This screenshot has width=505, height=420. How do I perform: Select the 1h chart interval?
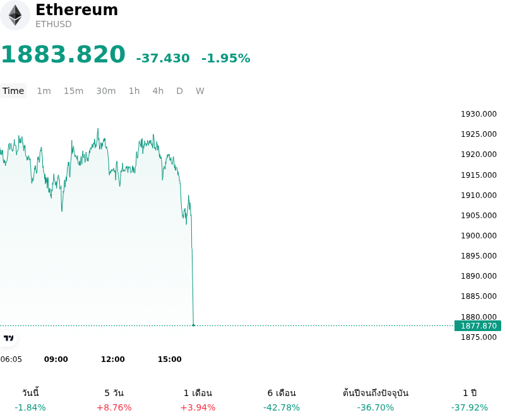pyautogui.click(x=134, y=91)
